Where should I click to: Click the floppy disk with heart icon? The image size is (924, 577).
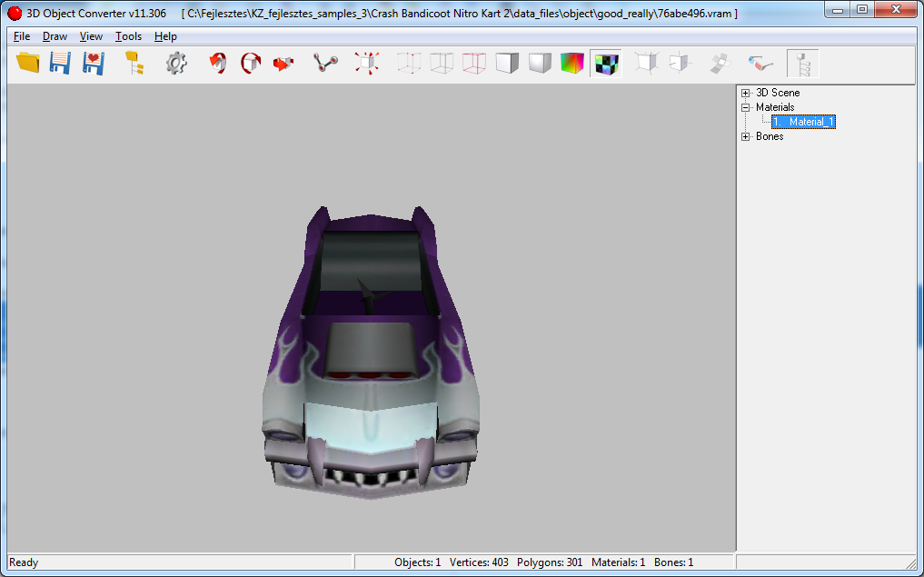click(x=93, y=63)
